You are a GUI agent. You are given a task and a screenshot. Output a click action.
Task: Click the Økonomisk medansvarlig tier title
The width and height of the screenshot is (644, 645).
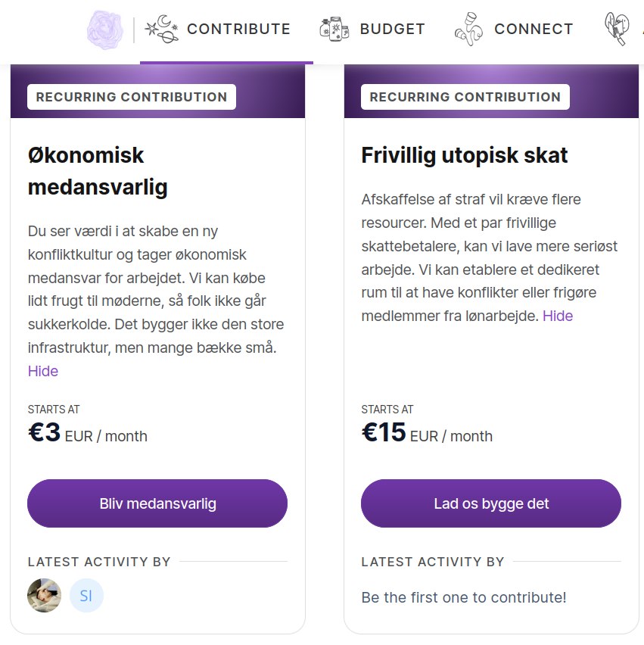98,171
